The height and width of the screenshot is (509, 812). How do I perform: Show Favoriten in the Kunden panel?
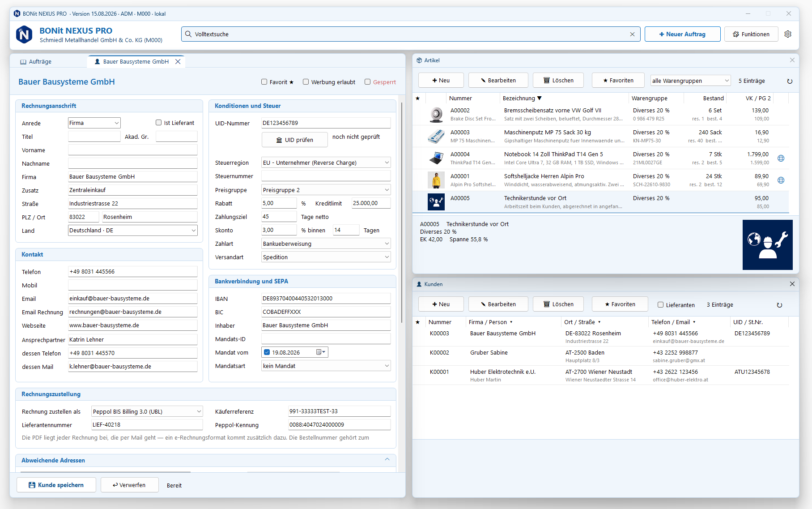click(620, 304)
